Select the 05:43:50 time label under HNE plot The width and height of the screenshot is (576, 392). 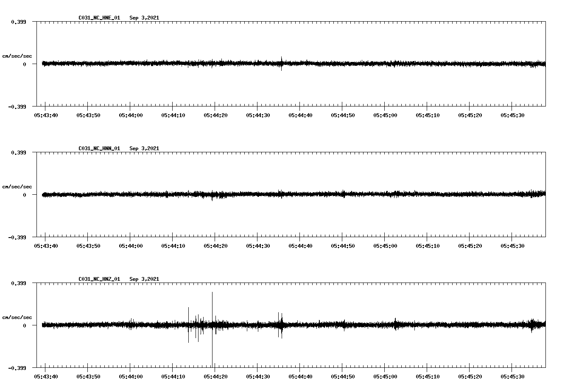[88, 115]
